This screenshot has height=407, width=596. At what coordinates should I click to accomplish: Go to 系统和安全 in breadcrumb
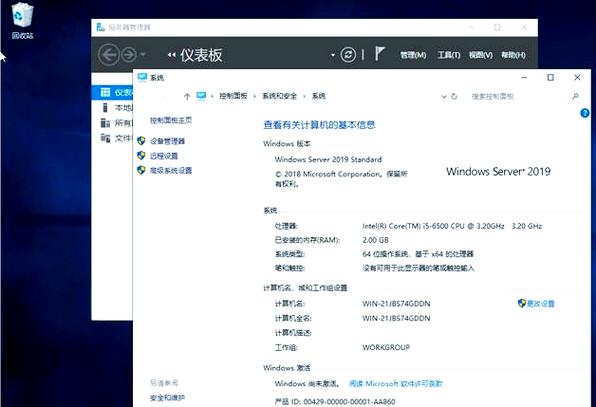[279, 96]
